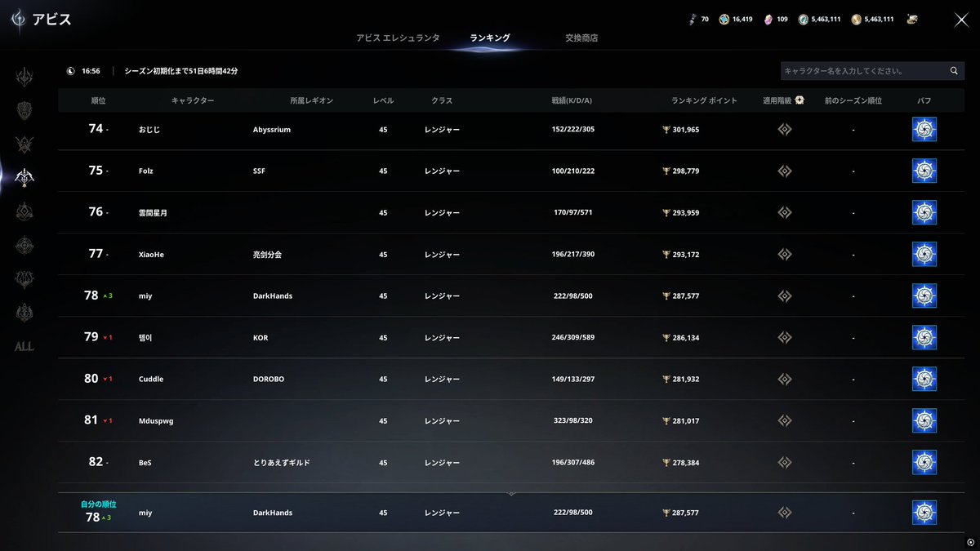Click the currency icon beside 16,419
The image size is (980, 551).
724,19
